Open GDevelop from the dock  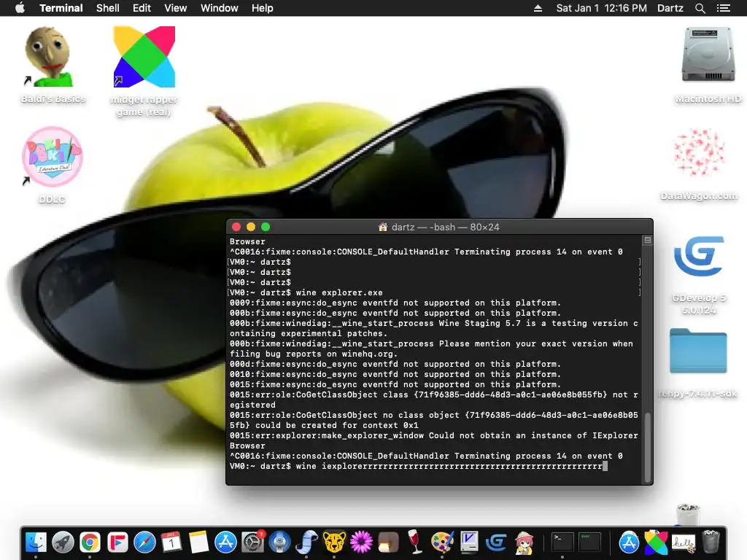(496, 542)
